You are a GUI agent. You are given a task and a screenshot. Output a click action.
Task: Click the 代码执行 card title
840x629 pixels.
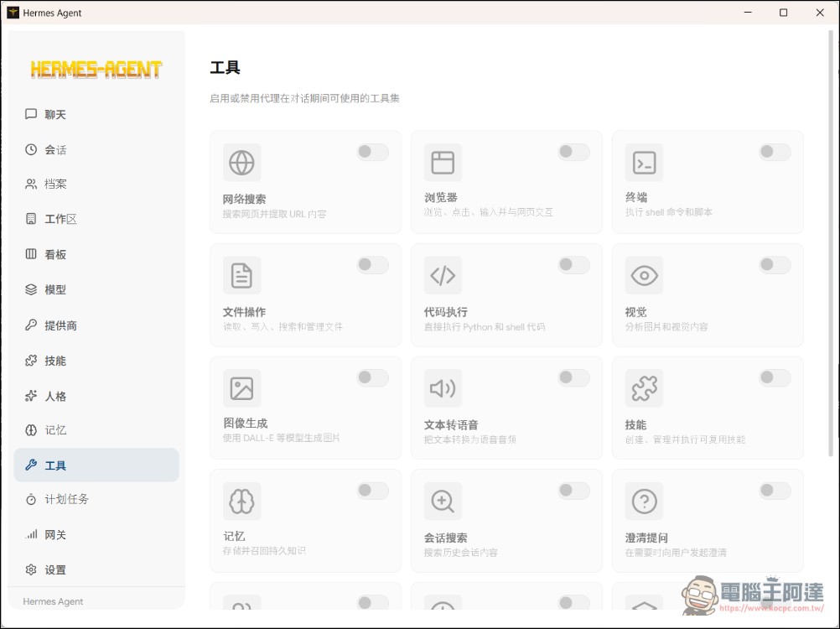coord(446,312)
